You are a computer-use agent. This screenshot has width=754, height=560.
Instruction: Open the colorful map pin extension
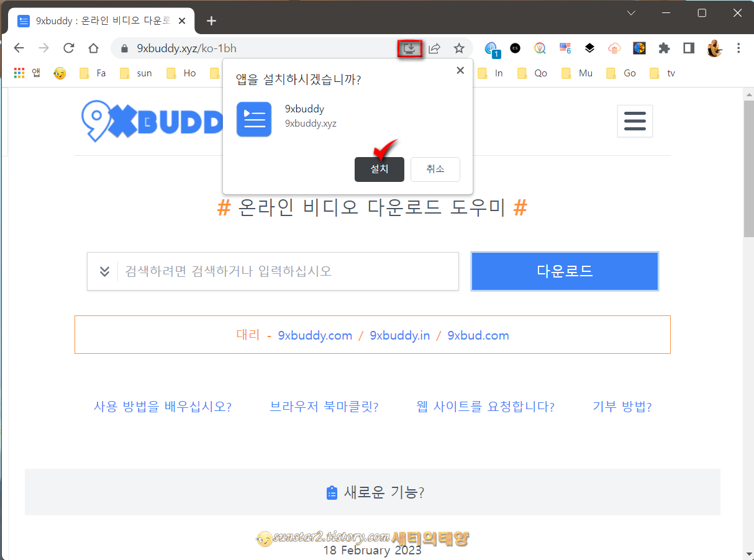(x=540, y=48)
